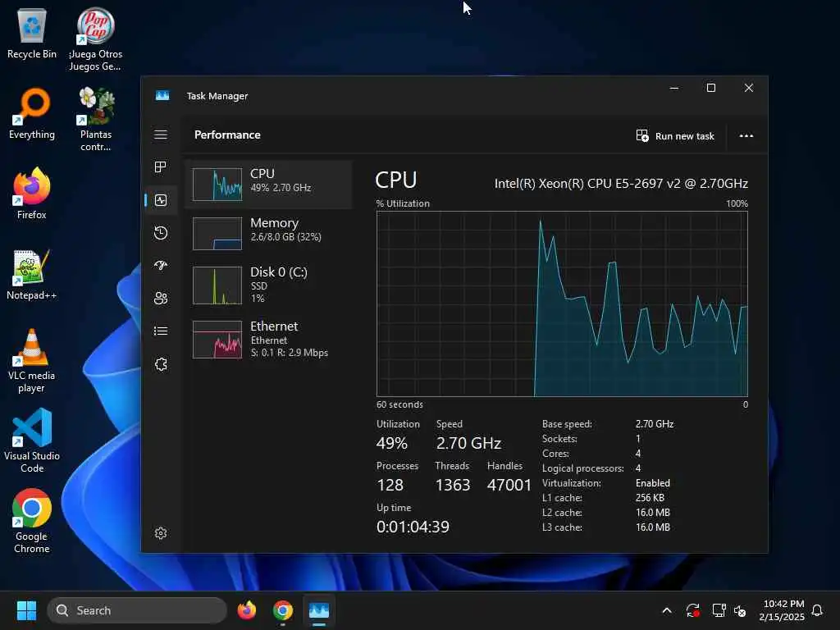Viewport: 840px width, 630px height.
Task: Click Run new task button
Action: pos(675,136)
